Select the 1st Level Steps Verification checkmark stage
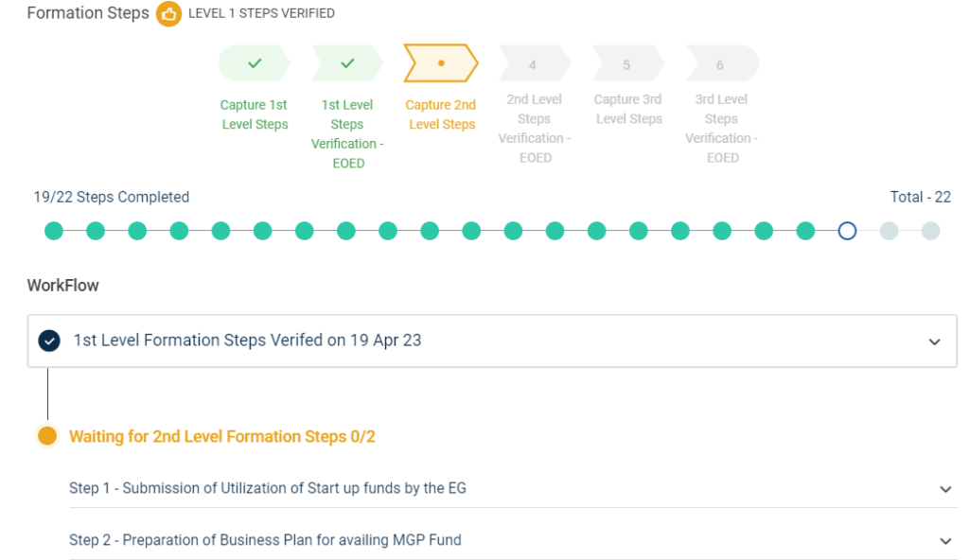Screen dimensions: 969x560 [x=346, y=64]
